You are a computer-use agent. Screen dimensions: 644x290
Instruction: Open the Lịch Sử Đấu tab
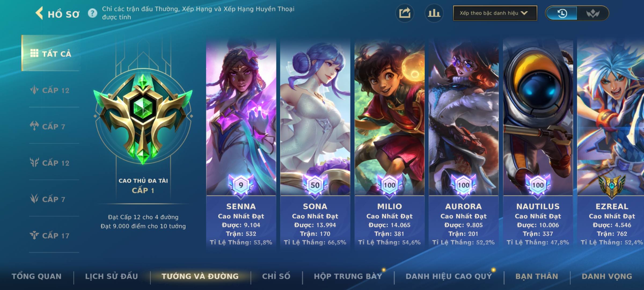click(111, 276)
